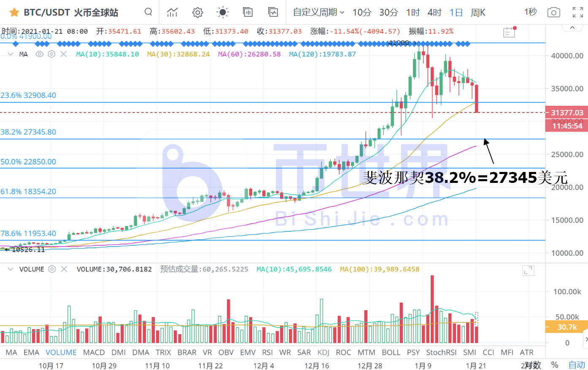Screen dimensions: 588x370
Task: Select the 1时 hourly timeframe
Action: click(413, 12)
